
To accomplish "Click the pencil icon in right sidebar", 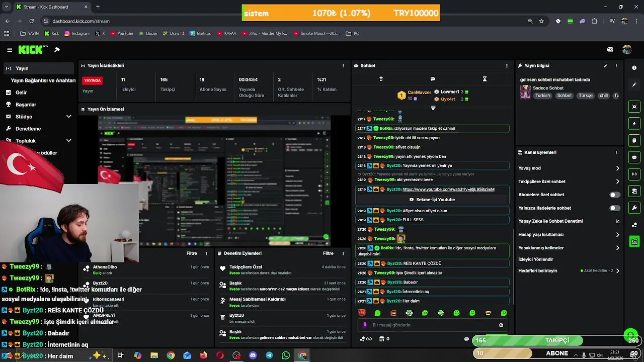I will (x=634, y=84).
